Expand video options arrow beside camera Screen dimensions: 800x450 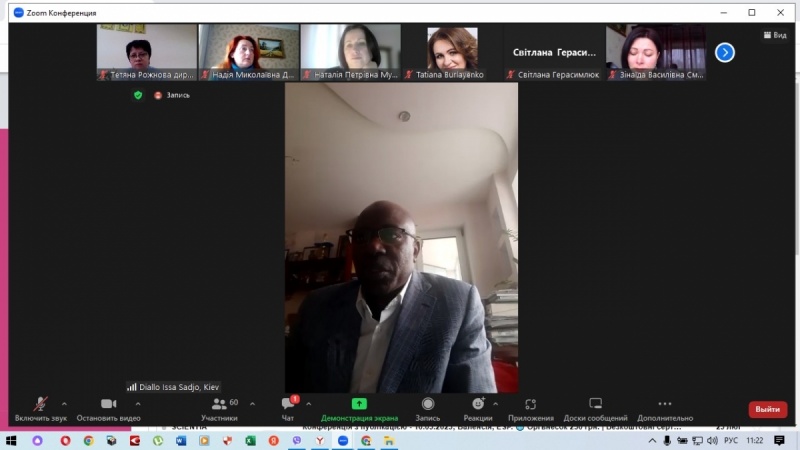point(137,404)
